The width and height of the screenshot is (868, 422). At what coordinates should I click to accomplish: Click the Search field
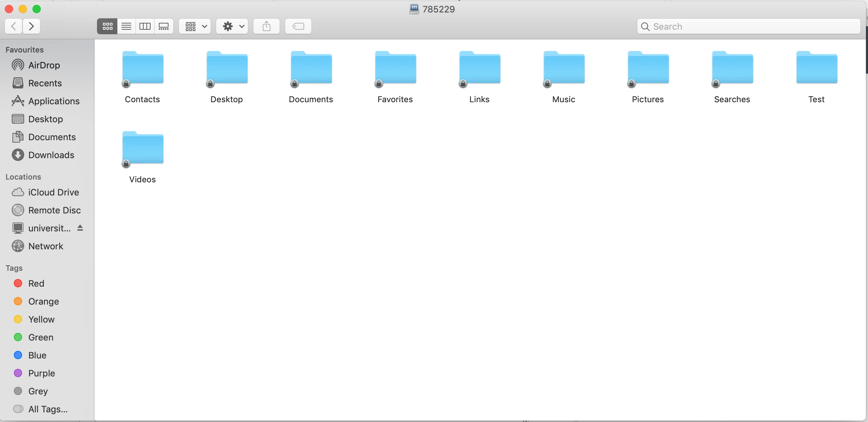[749, 27]
